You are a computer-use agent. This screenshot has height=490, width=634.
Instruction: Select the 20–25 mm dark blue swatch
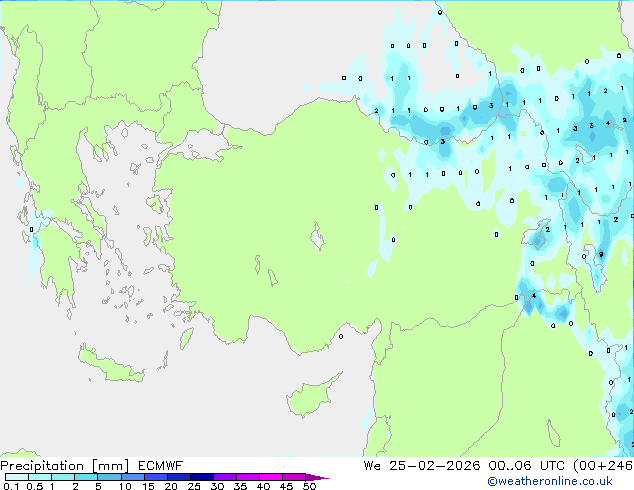tap(178, 477)
